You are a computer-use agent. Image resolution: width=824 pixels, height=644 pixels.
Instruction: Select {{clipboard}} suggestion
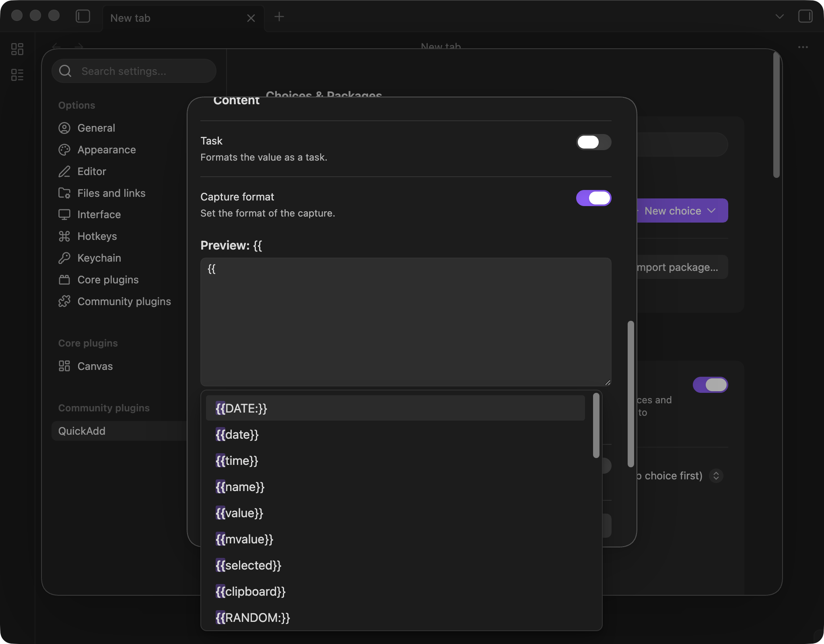pyautogui.click(x=396, y=591)
